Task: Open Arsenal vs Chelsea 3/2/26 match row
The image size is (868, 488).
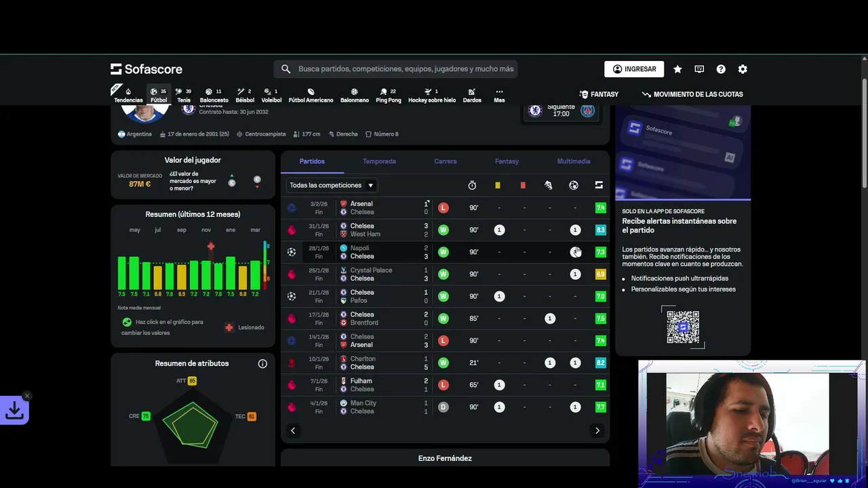Action: pos(446,208)
